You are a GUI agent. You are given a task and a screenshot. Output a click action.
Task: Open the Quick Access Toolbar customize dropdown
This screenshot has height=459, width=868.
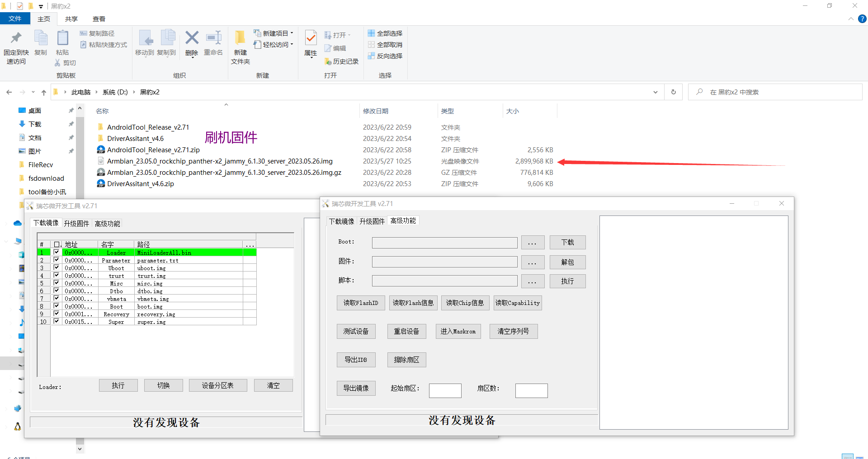point(41,6)
